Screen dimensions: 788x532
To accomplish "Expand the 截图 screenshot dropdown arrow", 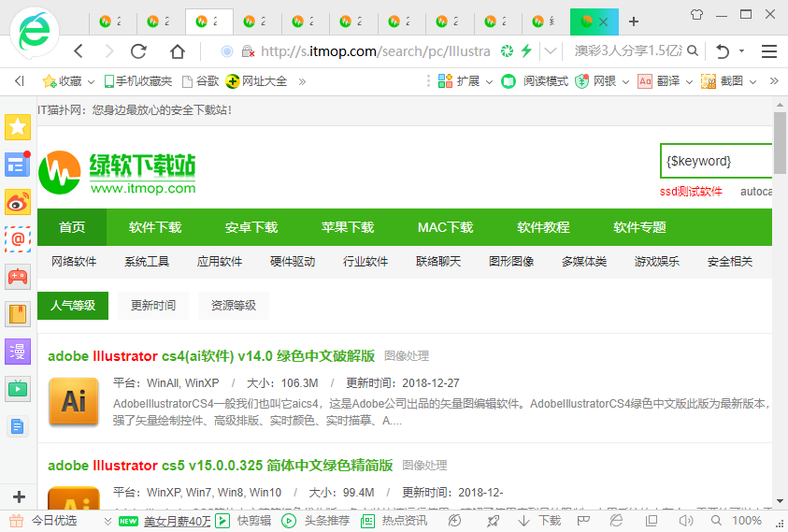I will (752, 81).
